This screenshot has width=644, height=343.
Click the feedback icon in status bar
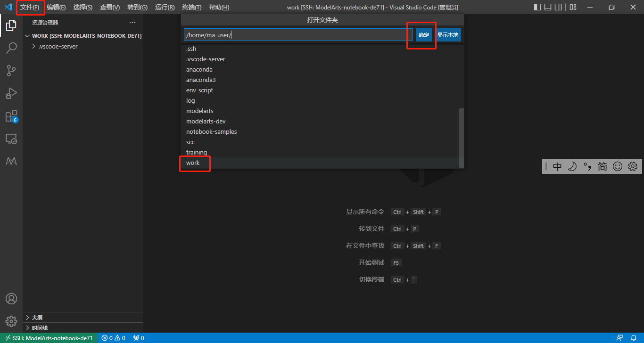click(x=619, y=338)
